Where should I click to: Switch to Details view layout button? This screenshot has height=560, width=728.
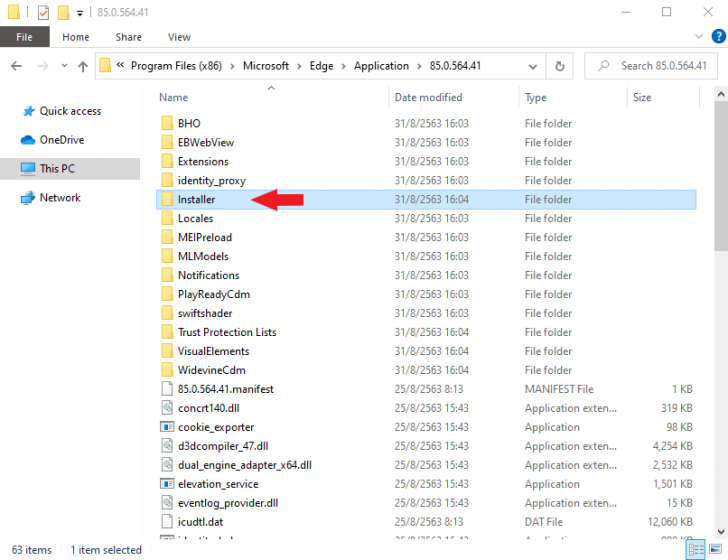click(696, 550)
